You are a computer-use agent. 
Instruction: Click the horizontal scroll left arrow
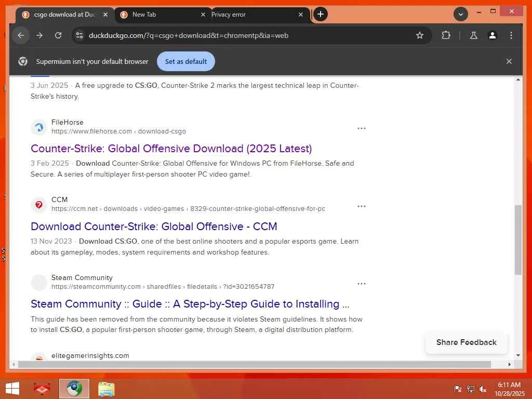(14, 364)
